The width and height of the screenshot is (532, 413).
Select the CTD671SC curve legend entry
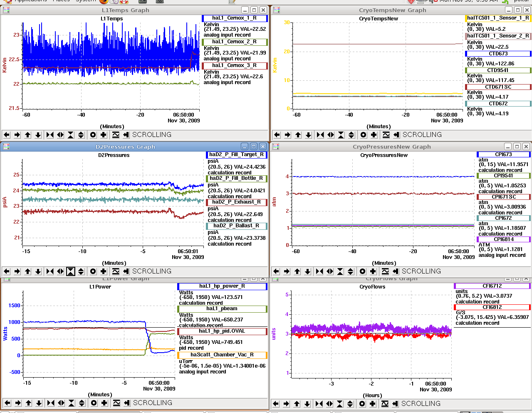coord(498,87)
